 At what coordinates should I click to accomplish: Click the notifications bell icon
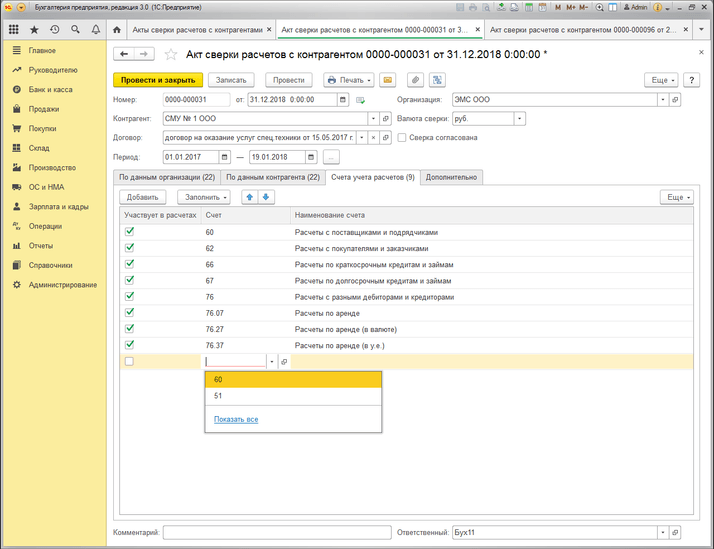click(x=96, y=30)
